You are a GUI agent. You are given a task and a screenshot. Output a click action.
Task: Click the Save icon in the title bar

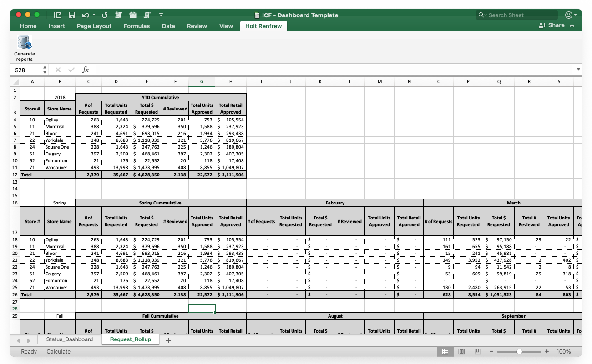point(72,15)
